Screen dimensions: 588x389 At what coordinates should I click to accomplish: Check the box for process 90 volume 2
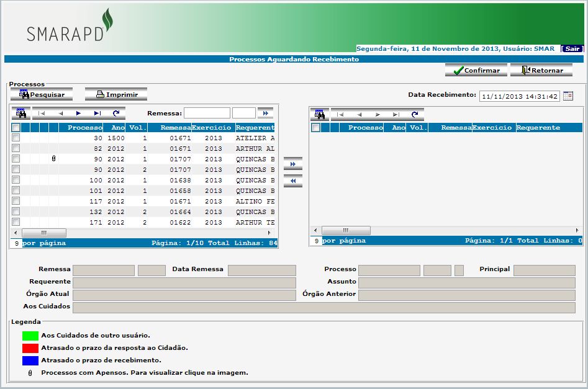pos(16,169)
